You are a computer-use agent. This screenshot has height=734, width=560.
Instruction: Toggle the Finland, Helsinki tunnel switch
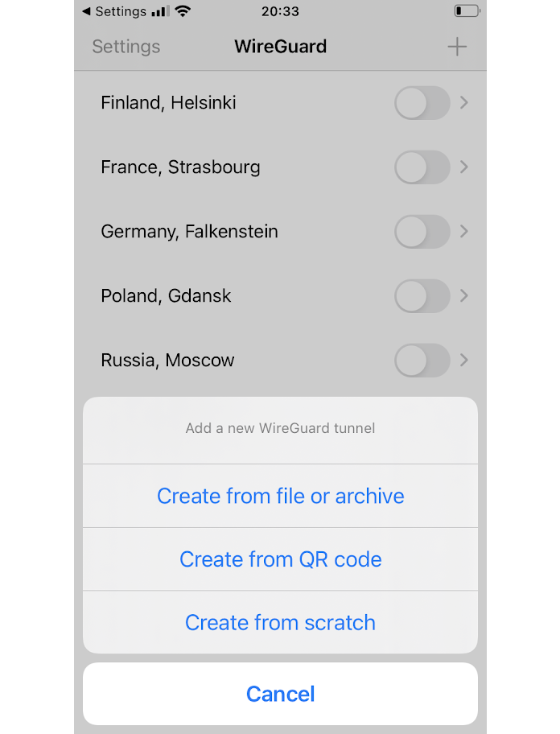(x=422, y=102)
